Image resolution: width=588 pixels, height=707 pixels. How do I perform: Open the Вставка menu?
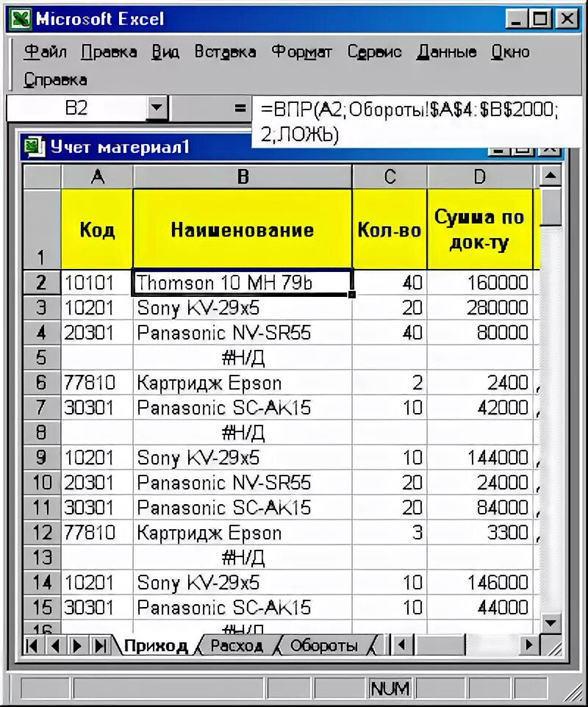225,51
